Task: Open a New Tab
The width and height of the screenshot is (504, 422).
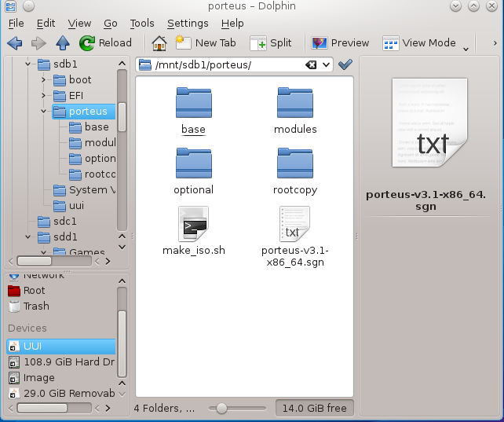Action: pos(206,43)
